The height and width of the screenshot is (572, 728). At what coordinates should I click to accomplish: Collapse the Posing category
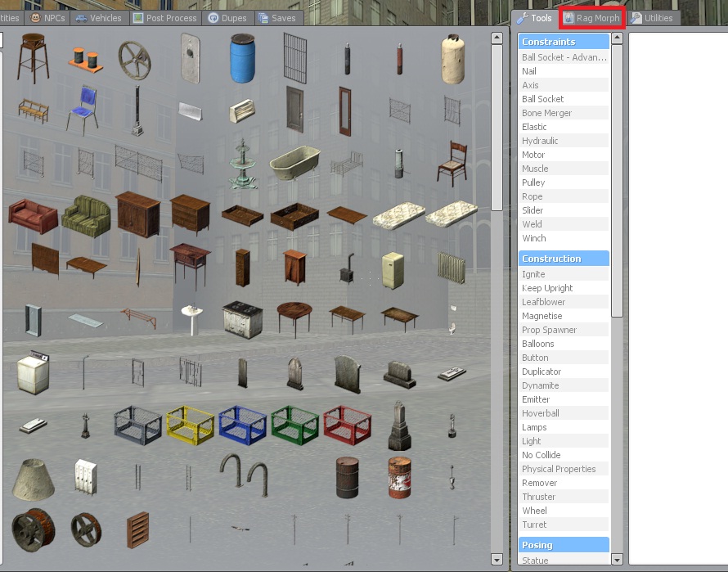click(564, 544)
